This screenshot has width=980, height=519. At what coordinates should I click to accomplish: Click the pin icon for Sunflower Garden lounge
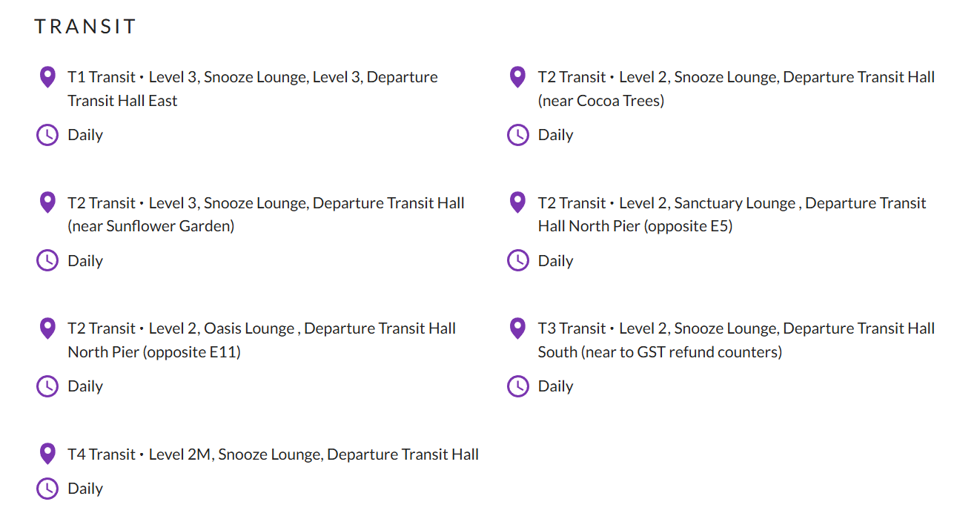pos(47,202)
